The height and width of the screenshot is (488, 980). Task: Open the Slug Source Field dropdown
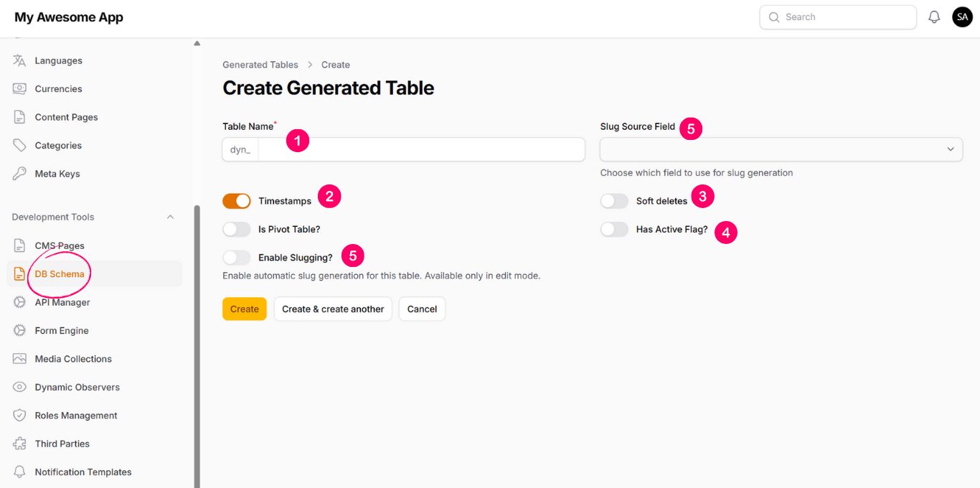781,149
